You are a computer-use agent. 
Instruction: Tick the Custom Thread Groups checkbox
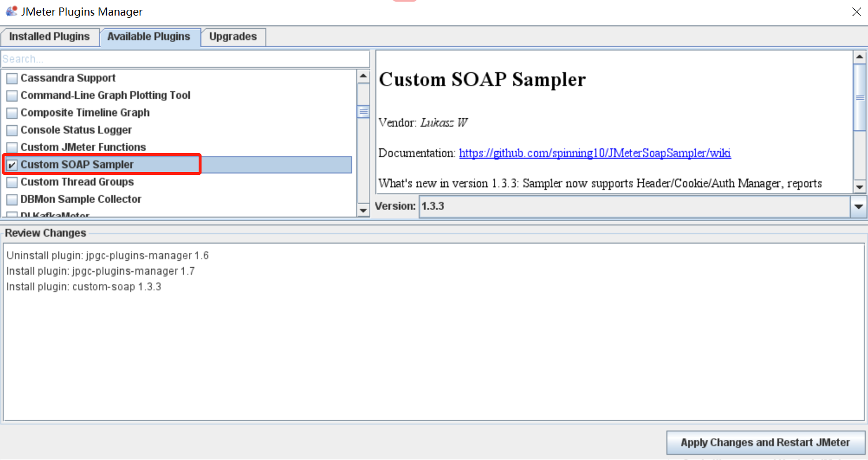(x=12, y=182)
